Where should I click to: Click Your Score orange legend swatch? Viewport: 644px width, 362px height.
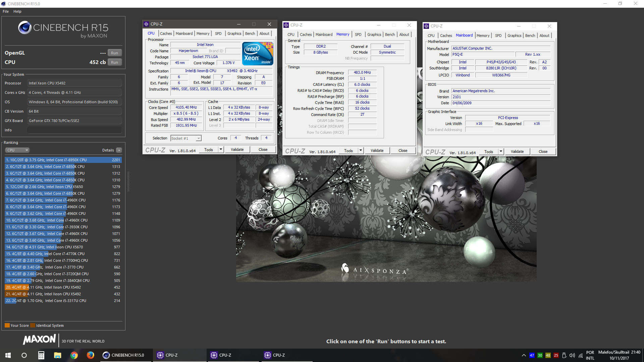tap(7, 325)
